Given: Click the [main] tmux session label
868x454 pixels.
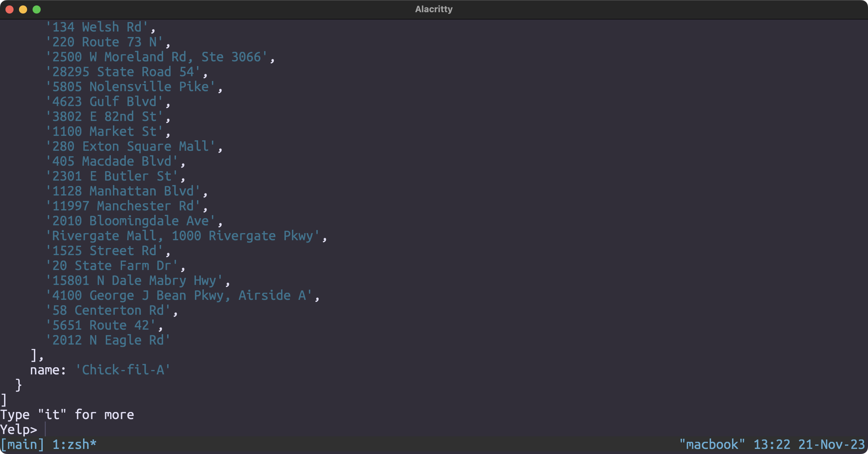Looking at the screenshot, I should [x=22, y=445].
